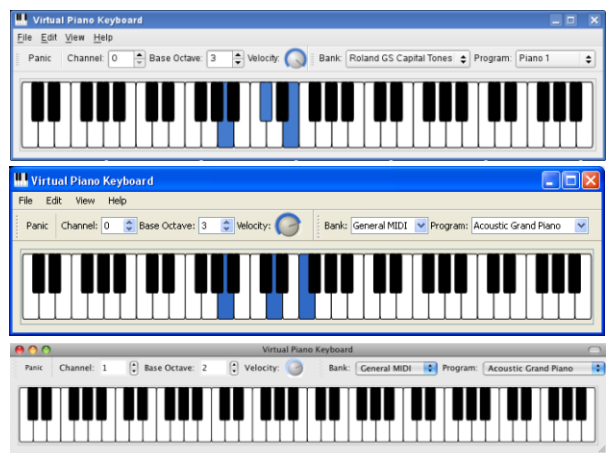Open Edit menu in Windows XP window
This screenshot has width=615, height=461.
[x=54, y=200]
